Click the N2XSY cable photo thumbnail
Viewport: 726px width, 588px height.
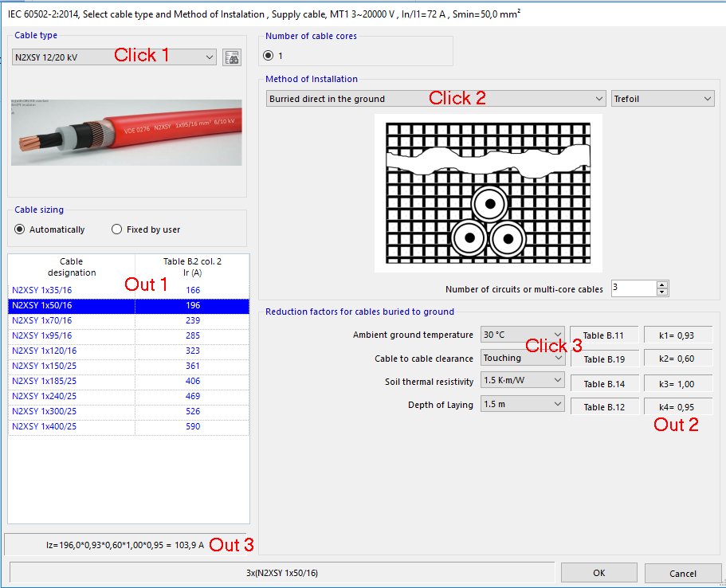click(127, 132)
